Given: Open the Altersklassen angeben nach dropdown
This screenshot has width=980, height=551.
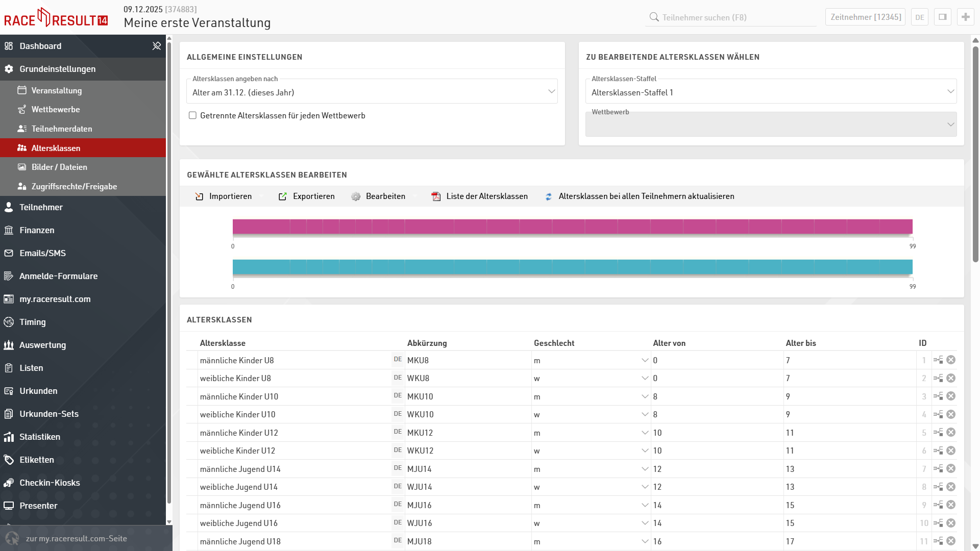Looking at the screenshot, I should pos(372,92).
